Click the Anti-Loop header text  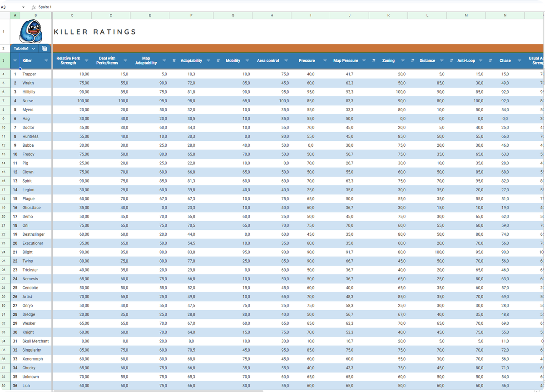[466, 60]
